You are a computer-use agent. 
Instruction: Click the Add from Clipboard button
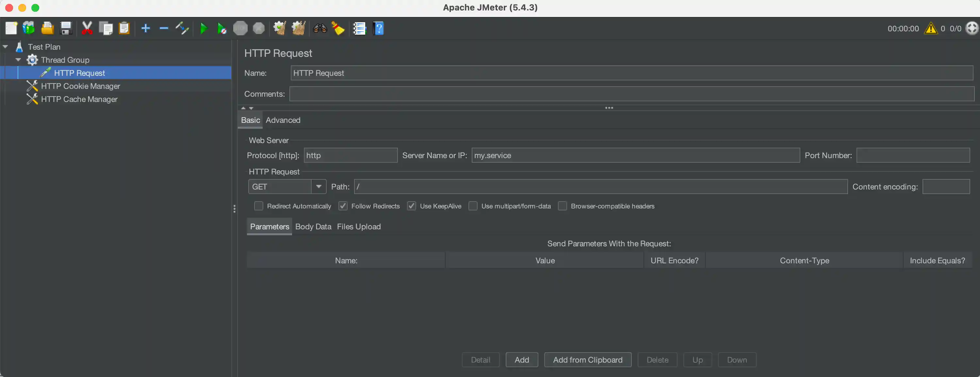point(587,359)
